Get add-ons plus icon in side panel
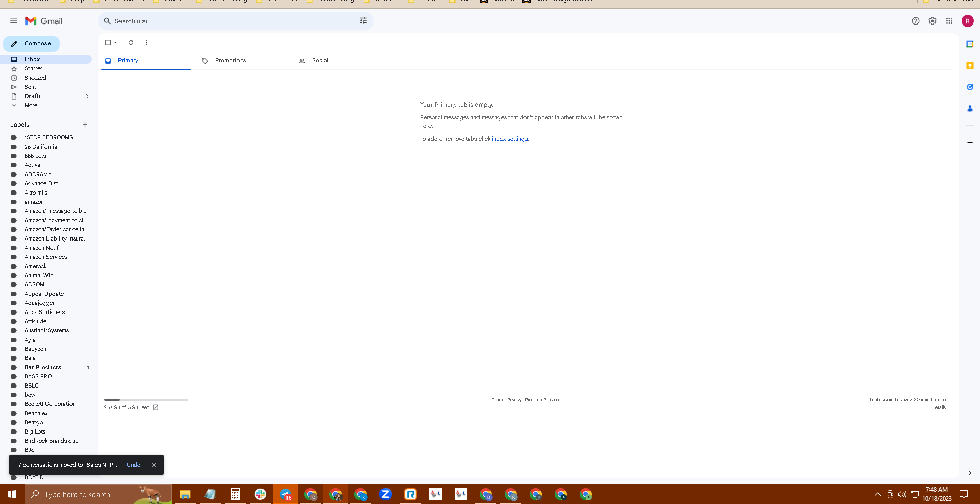 point(970,143)
